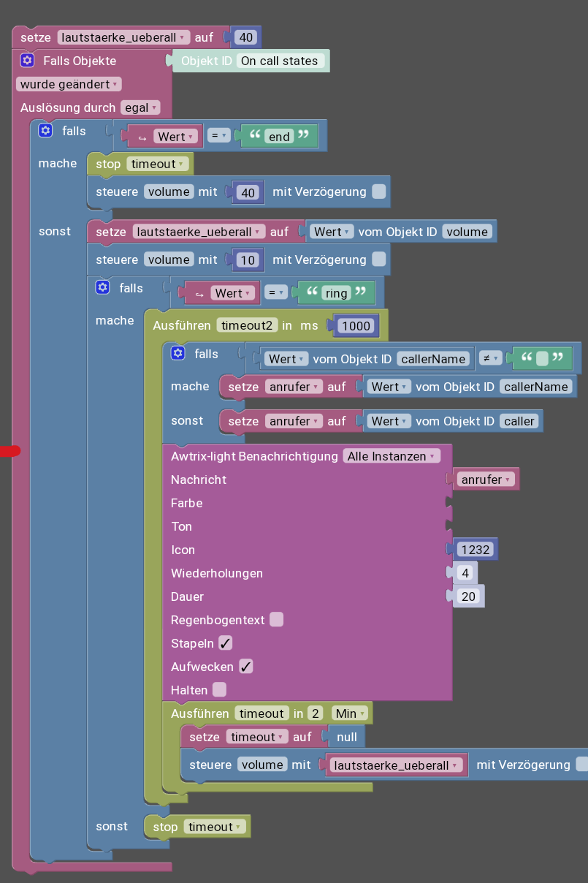This screenshot has width=588, height=883.
Task: Disable the Aufwecken checkbox
Action: tap(246, 667)
